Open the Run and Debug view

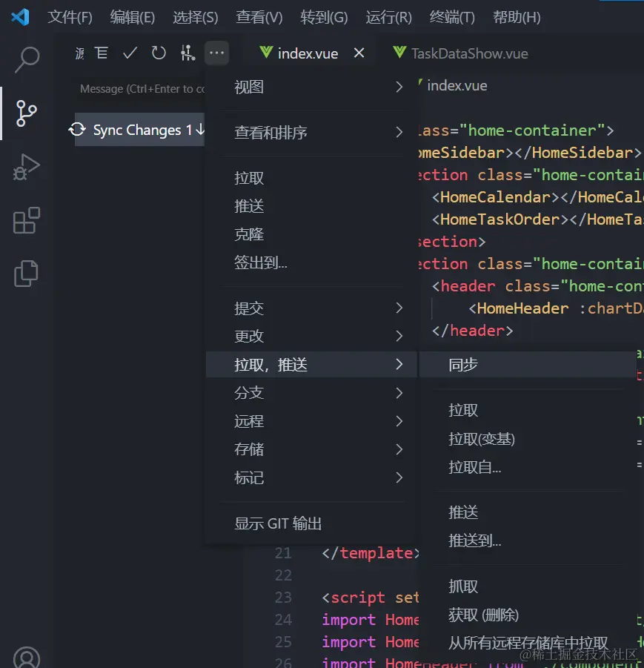click(x=26, y=167)
